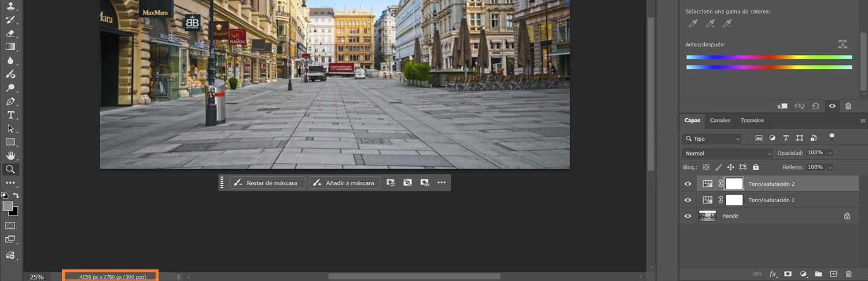
Task: Select the Tono/saturación 1 layer mask thumbnail
Action: click(734, 200)
